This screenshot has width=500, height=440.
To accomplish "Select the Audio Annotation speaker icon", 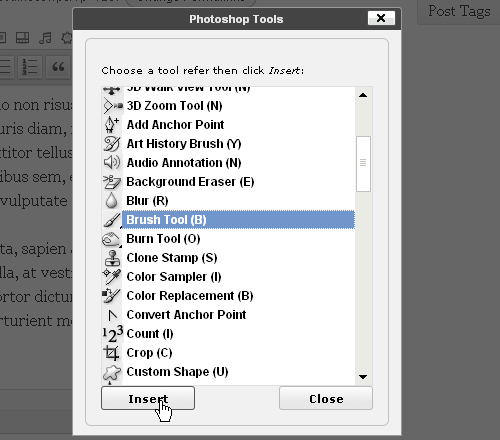I will (112, 163).
